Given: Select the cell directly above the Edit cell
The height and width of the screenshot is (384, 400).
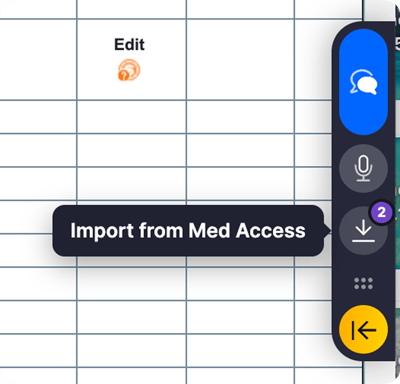Looking at the screenshot, I should click(131, 9).
